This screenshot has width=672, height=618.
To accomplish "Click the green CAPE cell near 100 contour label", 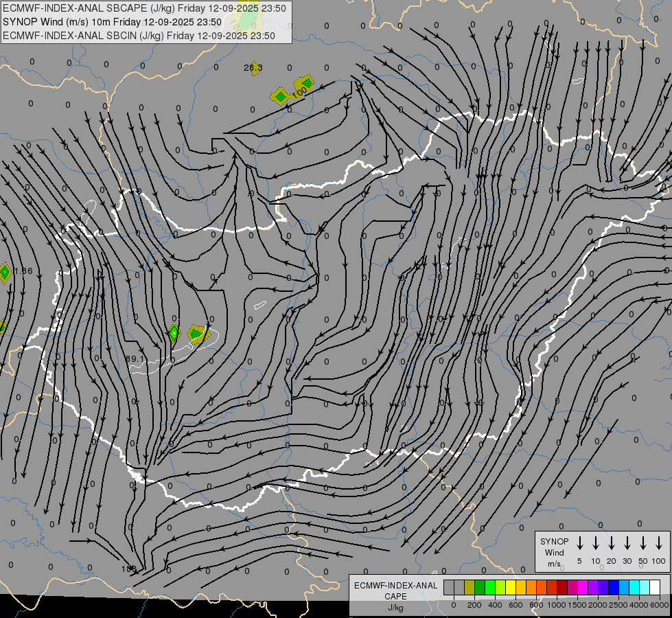I will pos(304,84).
